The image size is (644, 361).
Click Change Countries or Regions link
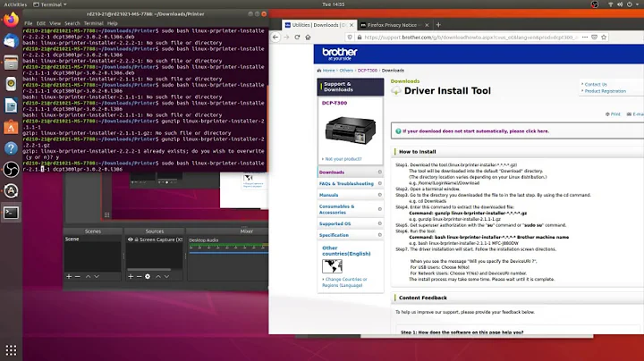344,281
